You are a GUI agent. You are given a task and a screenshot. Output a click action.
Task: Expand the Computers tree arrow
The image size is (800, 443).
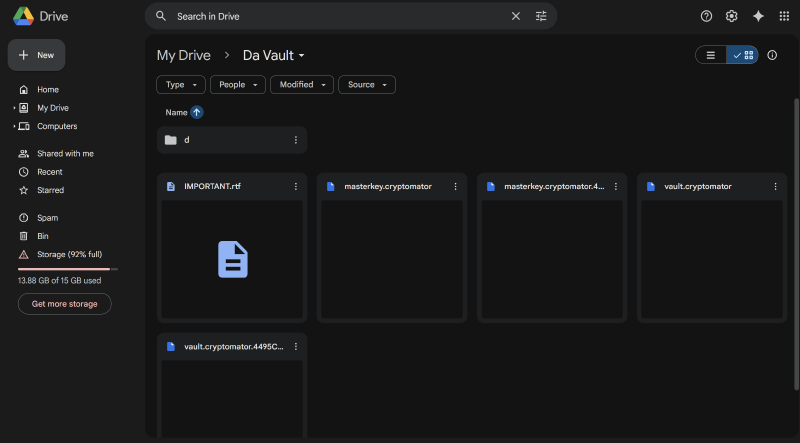click(x=14, y=127)
